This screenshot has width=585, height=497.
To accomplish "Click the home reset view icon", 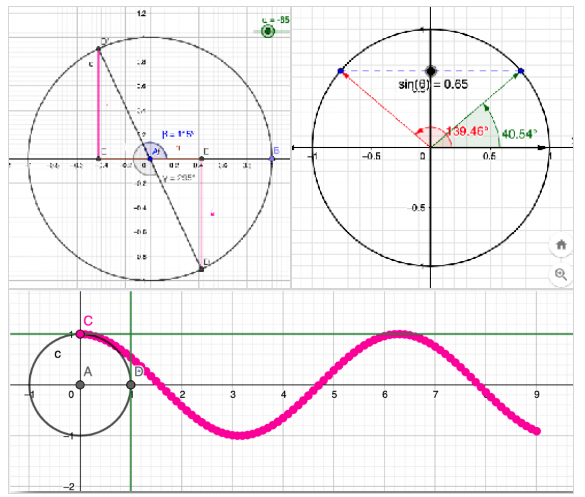I will click(561, 245).
